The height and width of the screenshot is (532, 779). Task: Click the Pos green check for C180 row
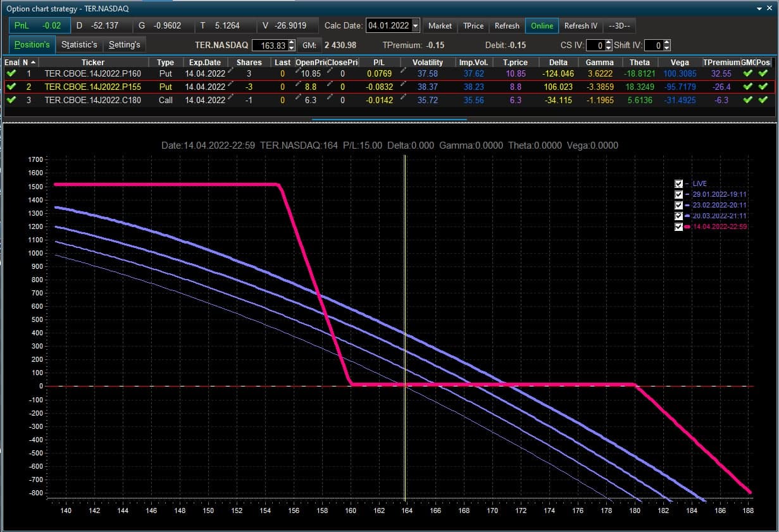coord(763,100)
